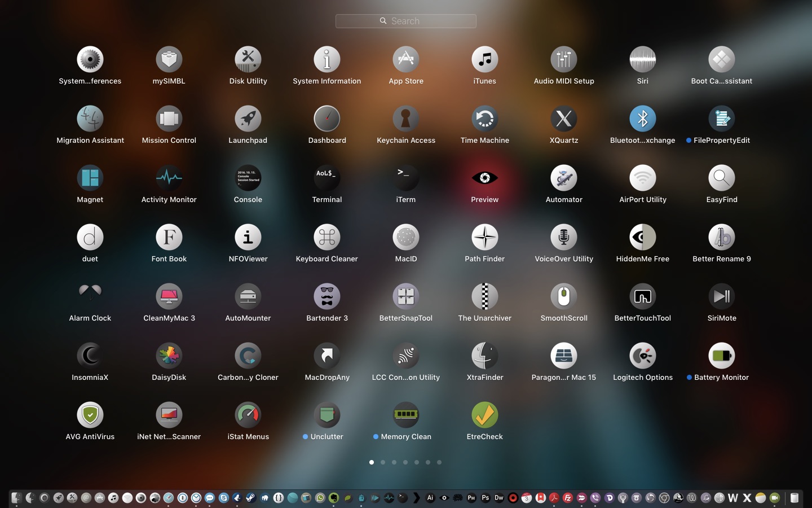
Task: Open Keyboard Cleaner
Action: tap(327, 237)
